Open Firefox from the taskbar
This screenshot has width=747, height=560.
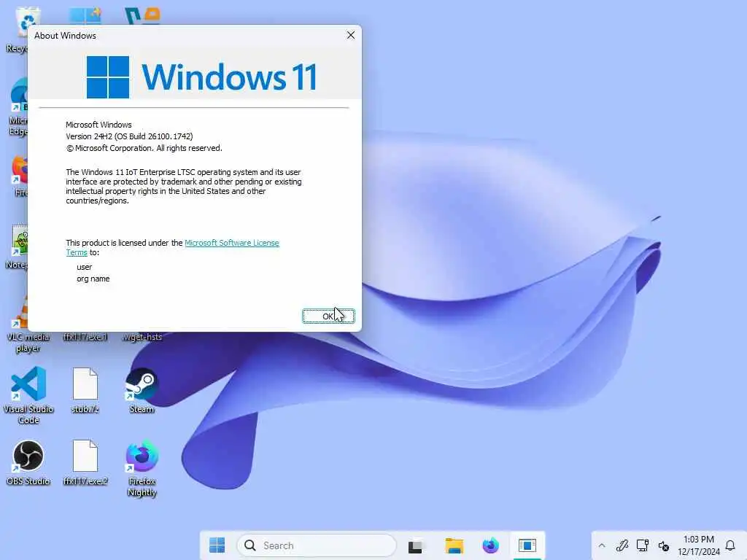pyautogui.click(x=490, y=545)
